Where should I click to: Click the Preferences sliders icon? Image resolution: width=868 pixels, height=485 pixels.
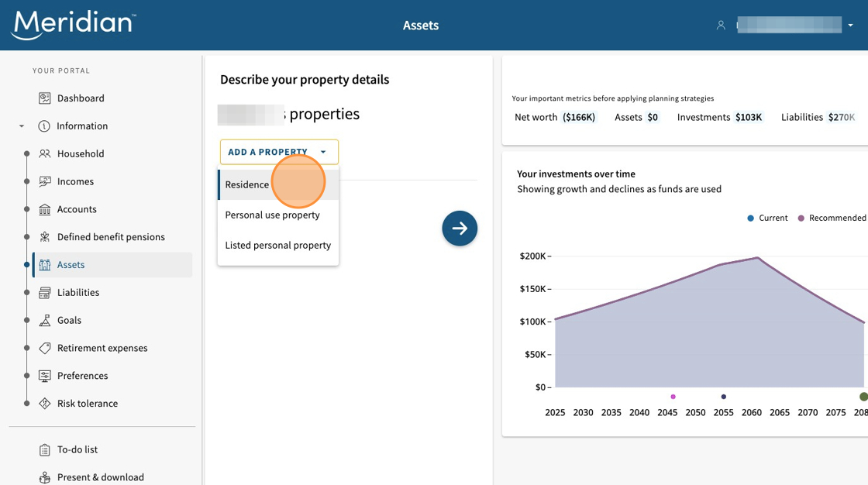point(45,376)
